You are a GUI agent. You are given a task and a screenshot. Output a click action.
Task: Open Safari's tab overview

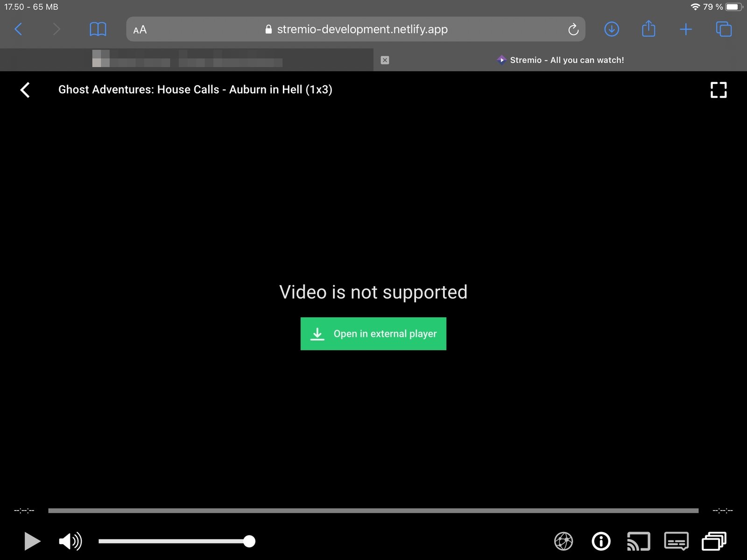click(x=724, y=29)
